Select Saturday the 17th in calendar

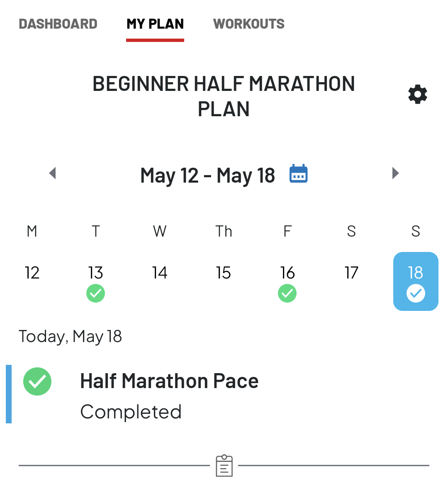point(351,273)
